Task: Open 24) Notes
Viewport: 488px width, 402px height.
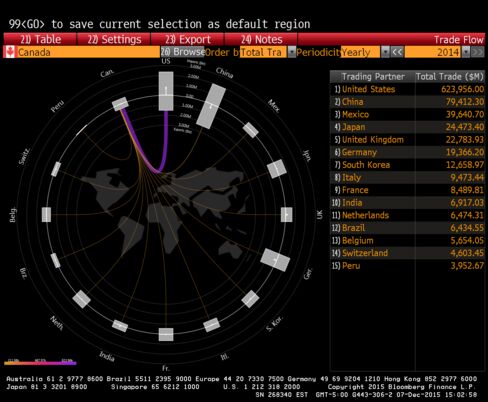Action: 262,39
